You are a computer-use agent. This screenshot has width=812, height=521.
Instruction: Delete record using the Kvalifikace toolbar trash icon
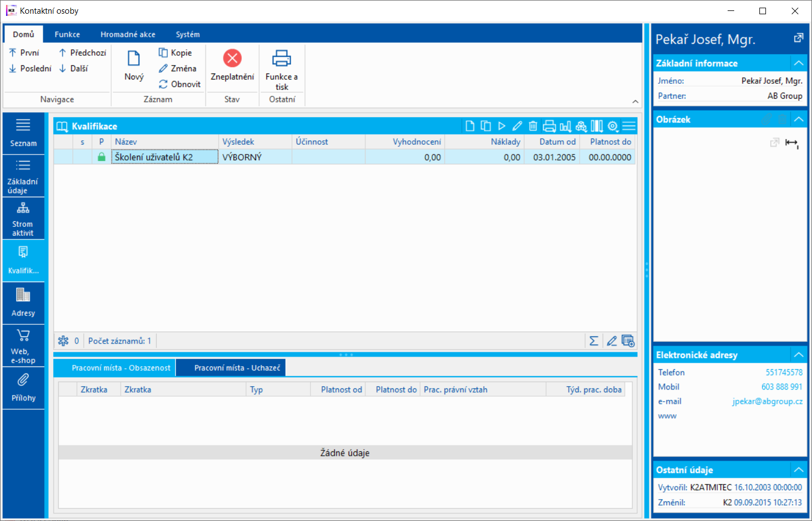[533, 126]
